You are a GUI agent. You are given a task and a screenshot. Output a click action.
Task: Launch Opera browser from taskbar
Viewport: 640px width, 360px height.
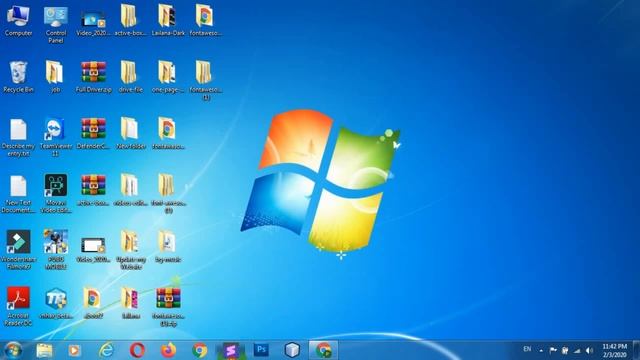(138, 350)
